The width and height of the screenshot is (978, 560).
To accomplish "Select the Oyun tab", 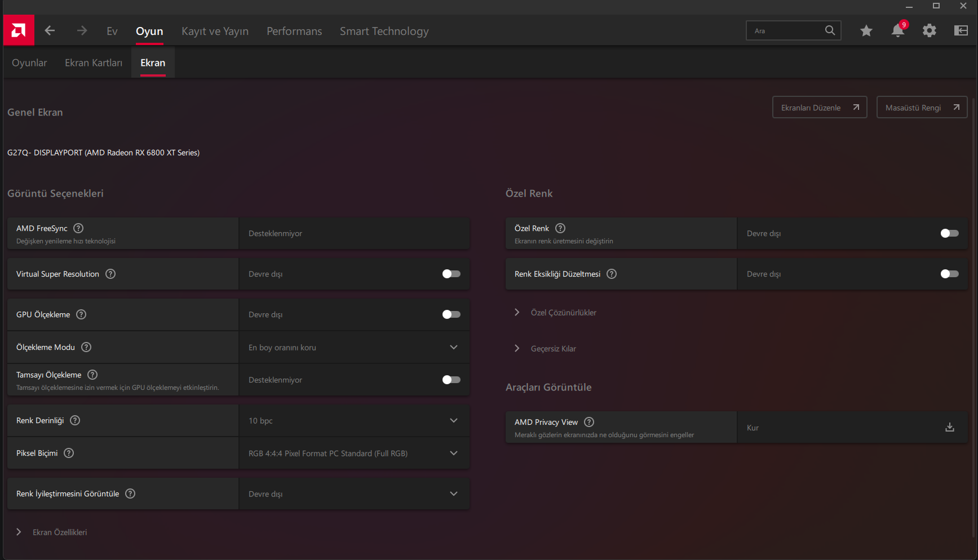I will click(149, 31).
